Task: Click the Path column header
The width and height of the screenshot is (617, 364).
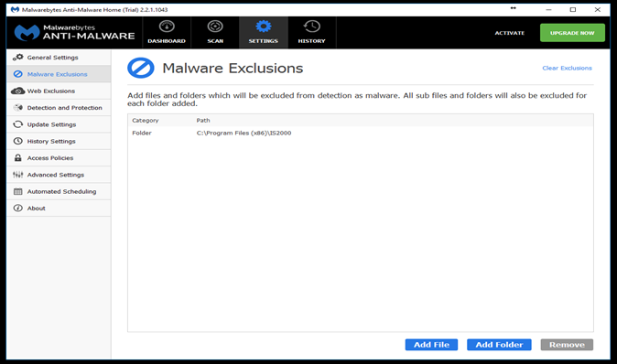Action: coord(203,121)
